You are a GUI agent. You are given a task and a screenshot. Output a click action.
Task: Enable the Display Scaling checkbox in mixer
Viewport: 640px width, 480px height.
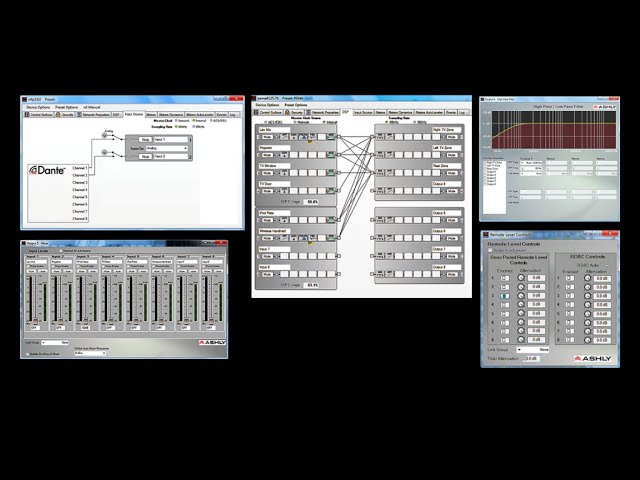[27, 353]
